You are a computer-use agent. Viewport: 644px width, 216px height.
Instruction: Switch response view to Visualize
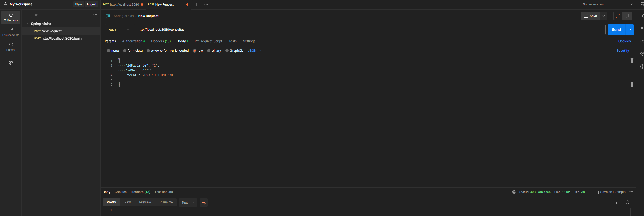(166, 202)
